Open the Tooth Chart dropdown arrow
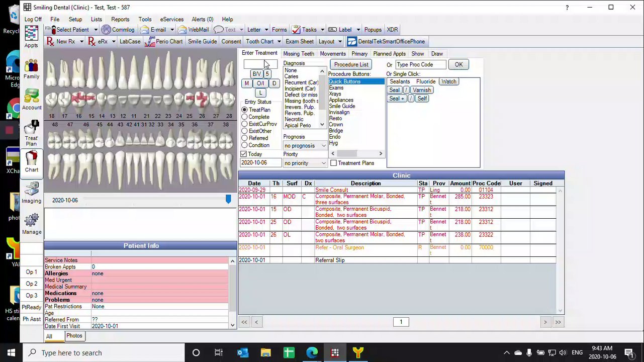Viewport: 644px width, 362px height. [x=279, y=42]
